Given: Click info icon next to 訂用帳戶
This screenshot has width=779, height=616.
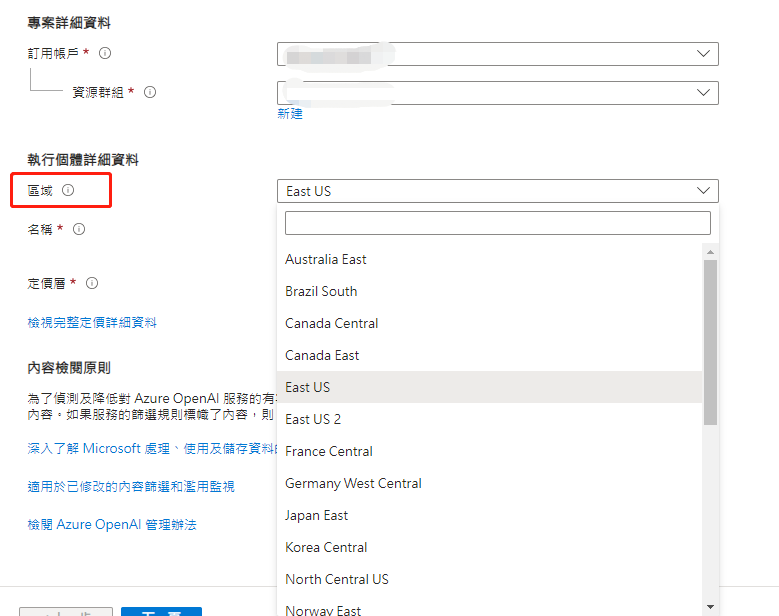Looking at the screenshot, I should [x=105, y=54].
